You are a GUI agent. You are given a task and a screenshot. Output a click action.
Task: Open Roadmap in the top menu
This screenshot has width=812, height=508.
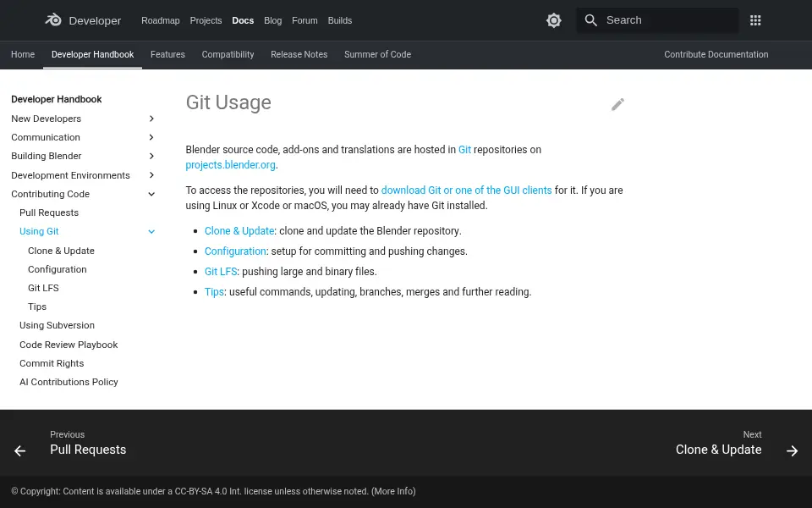coord(161,20)
